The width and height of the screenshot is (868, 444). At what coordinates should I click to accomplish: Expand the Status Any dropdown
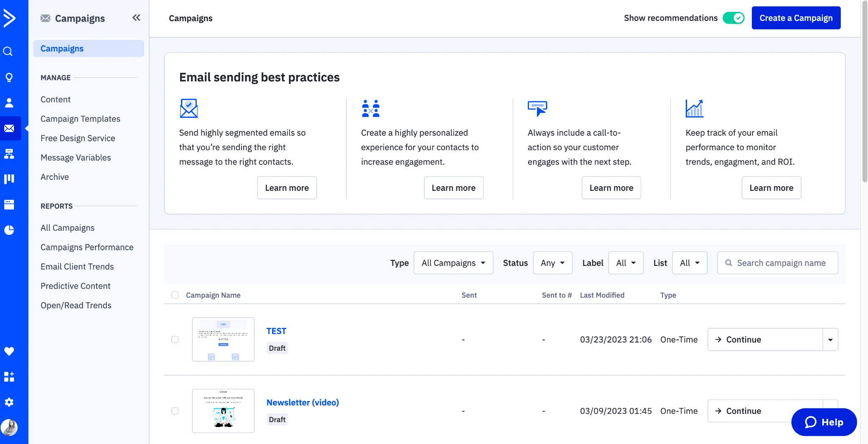(552, 263)
